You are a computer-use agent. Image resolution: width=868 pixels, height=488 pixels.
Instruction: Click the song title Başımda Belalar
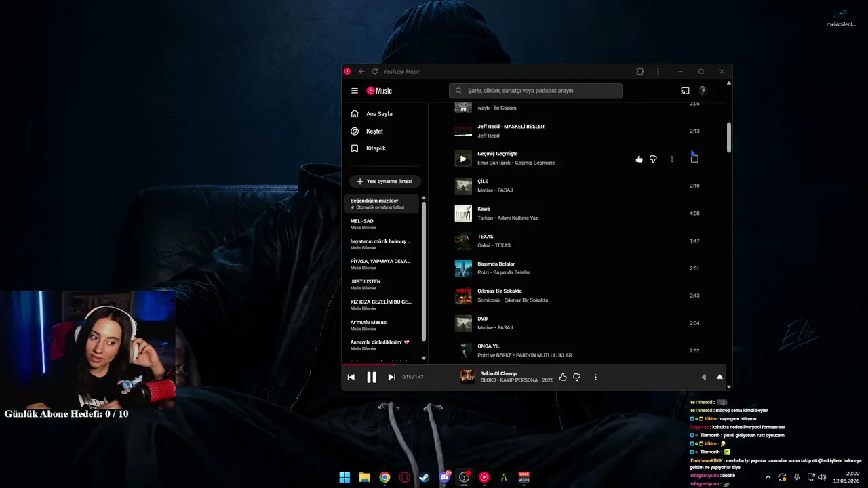click(496, 264)
